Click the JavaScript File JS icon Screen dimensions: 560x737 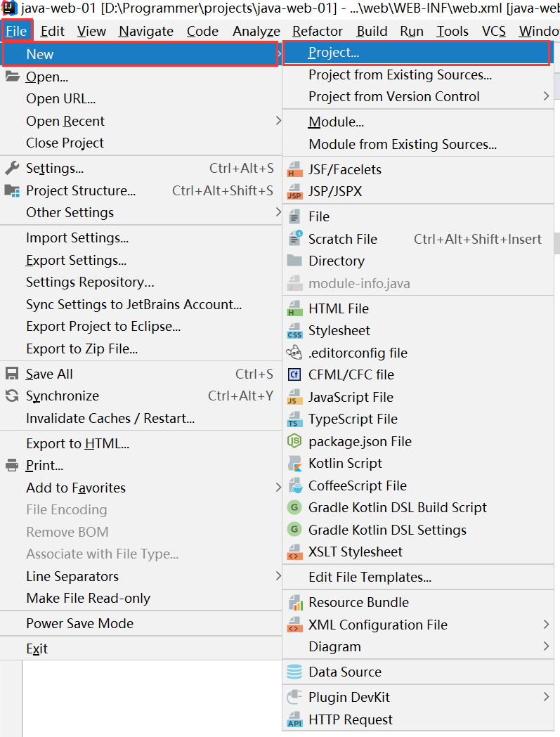pos(294,397)
